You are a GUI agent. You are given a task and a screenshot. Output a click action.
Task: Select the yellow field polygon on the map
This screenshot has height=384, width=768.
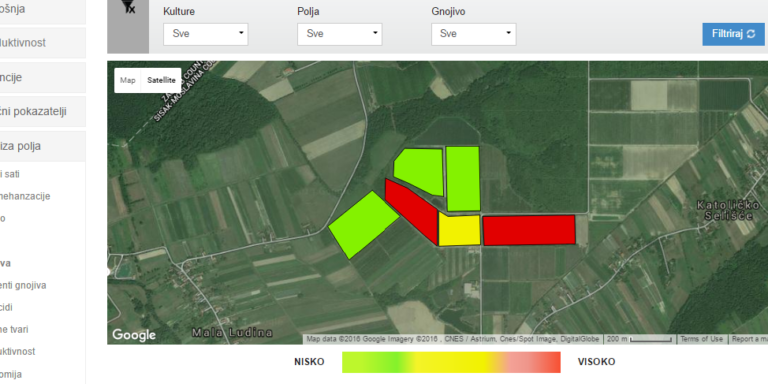click(x=459, y=229)
